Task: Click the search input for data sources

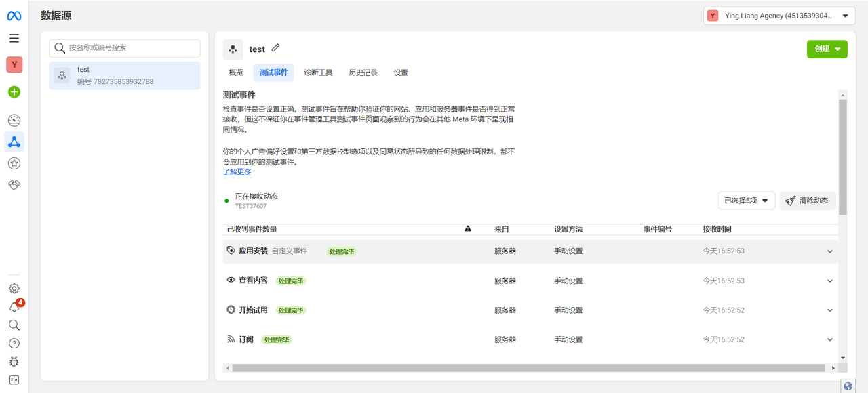Action: (x=124, y=48)
